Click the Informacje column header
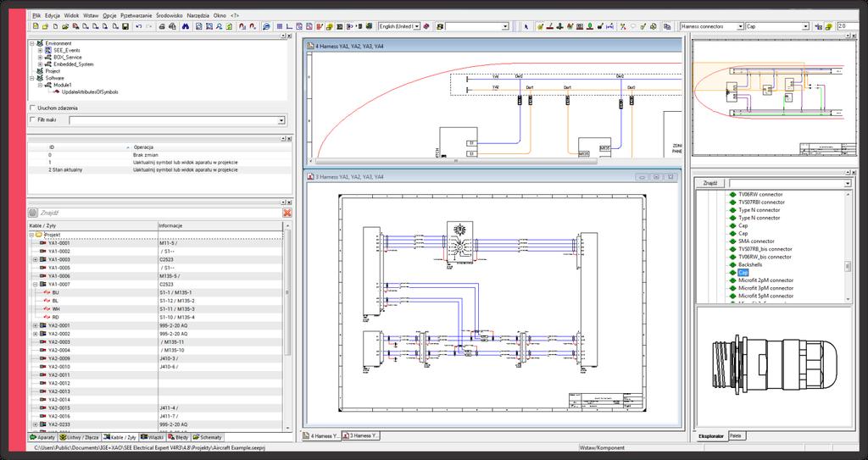Image resolution: width=868 pixels, height=460 pixels. pos(220,226)
